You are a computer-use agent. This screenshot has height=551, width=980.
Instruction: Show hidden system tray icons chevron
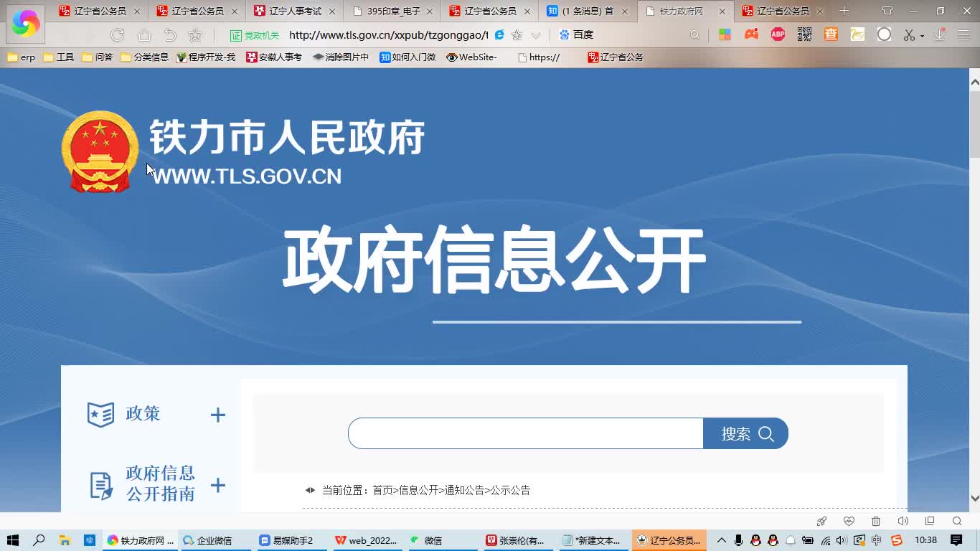722,540
